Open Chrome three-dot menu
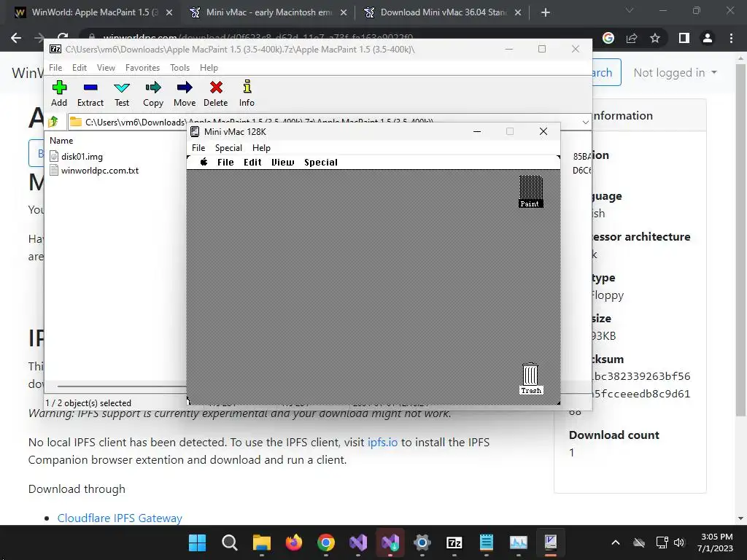This screenshot has width=747, height=560. [731, 38]
